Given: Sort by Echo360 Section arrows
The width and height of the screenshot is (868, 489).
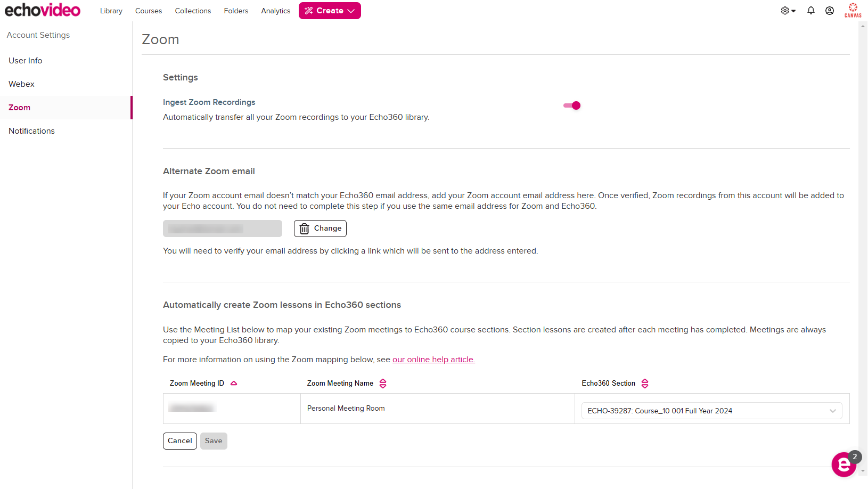Looking at the screenshot, I should (645, 384).
